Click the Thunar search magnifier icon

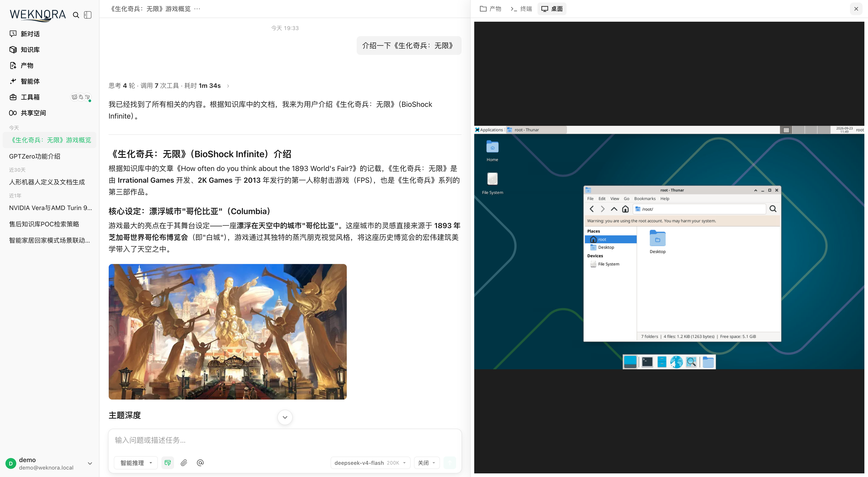click(773, 209)
